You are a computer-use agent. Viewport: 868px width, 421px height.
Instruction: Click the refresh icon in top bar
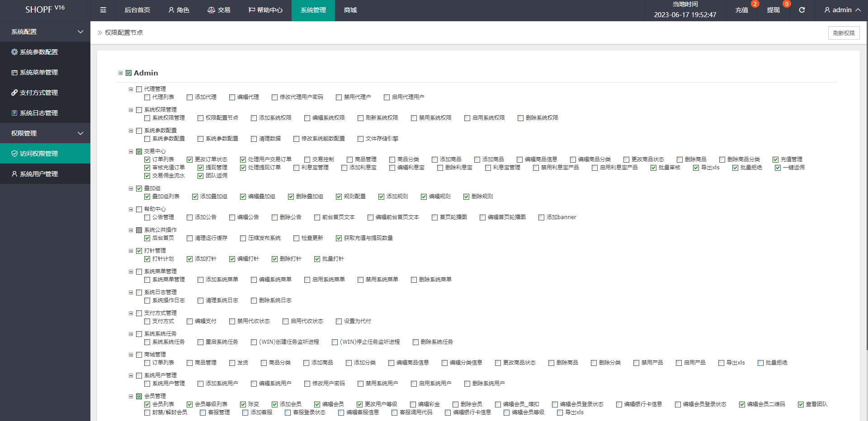pyautogui.click(x=802, y=10)
